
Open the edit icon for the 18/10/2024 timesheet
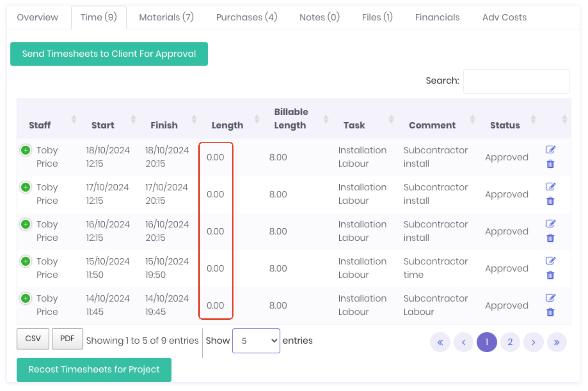550,150
